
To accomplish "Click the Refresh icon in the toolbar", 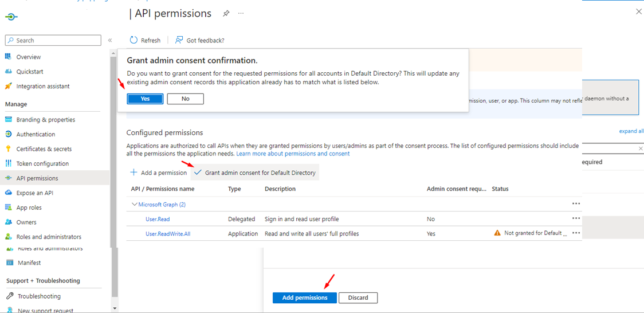I will (x=134, y=40).
